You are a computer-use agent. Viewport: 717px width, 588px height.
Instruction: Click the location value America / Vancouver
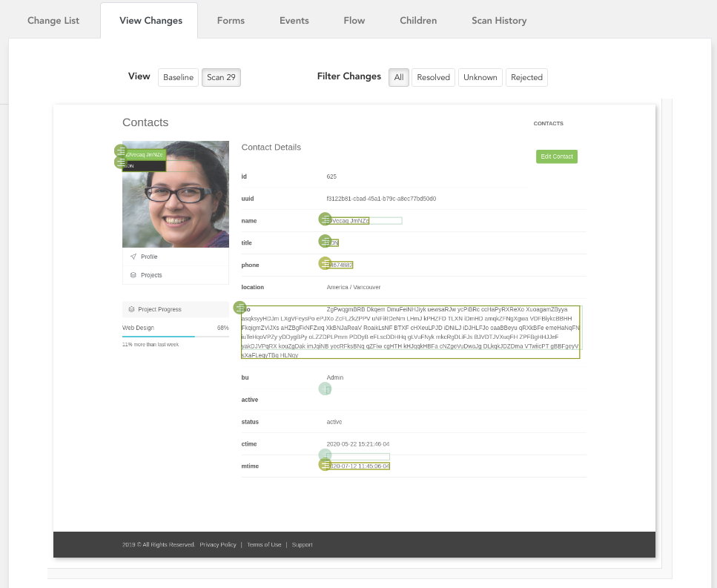(354, 287)
